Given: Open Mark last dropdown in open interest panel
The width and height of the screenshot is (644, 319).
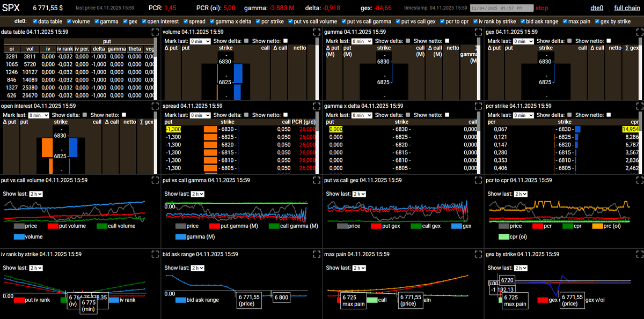Looking at the screenshot, I should coord(39,115).
